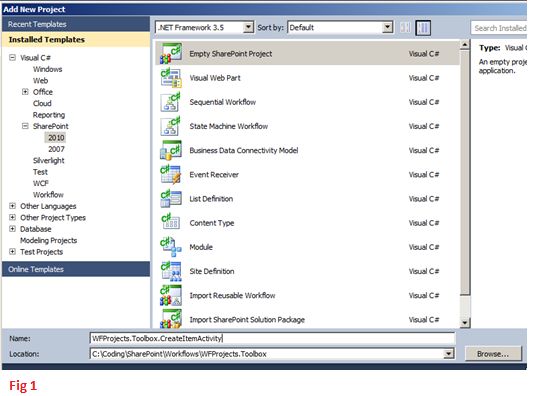
Task: Select the Module template name
Action: coord(201,247)
